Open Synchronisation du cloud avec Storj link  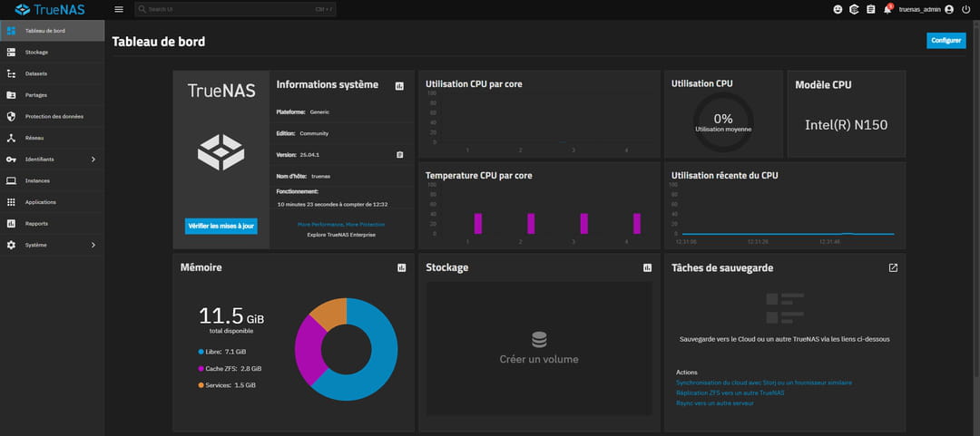click(x=764, y=383)
